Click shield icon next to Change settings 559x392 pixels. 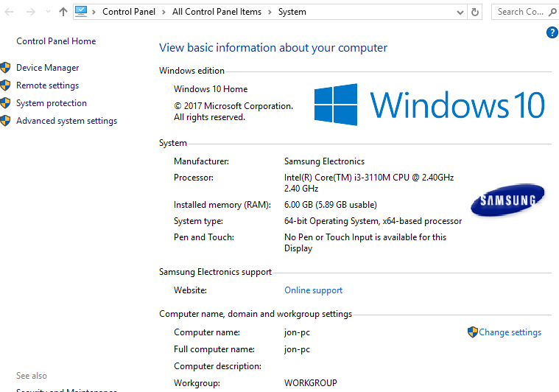point(472,332)
